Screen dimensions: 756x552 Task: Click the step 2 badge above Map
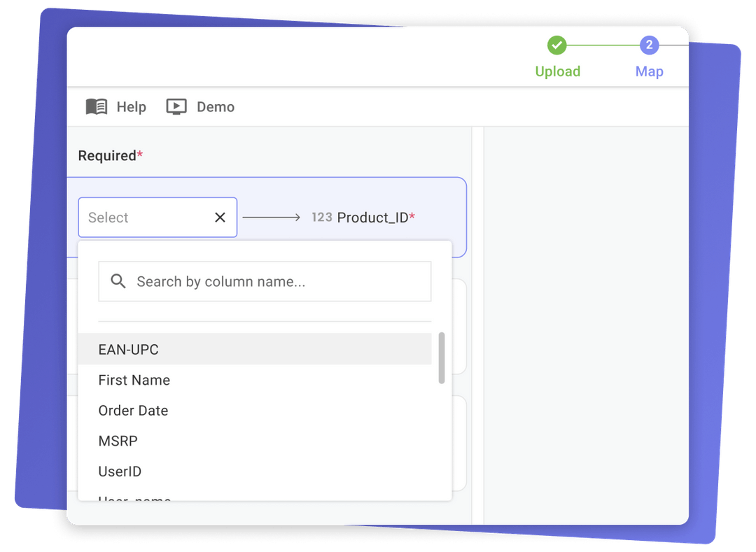[x=649, y=45]
